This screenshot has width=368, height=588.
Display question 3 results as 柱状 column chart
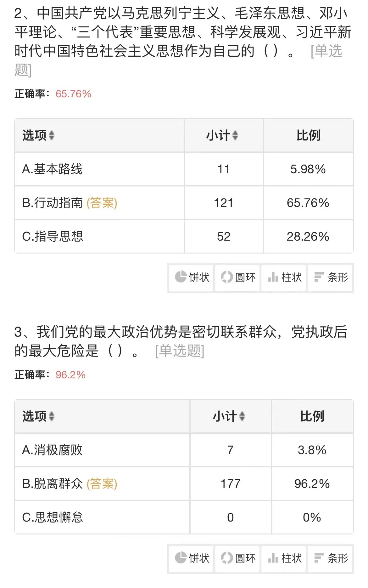[x=283, y=558]
